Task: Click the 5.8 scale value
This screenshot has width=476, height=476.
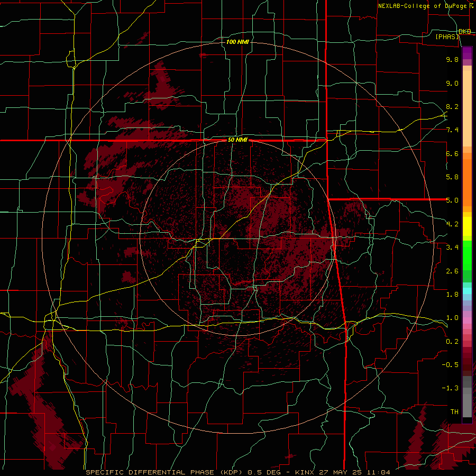Action: [x=452, y=177]
